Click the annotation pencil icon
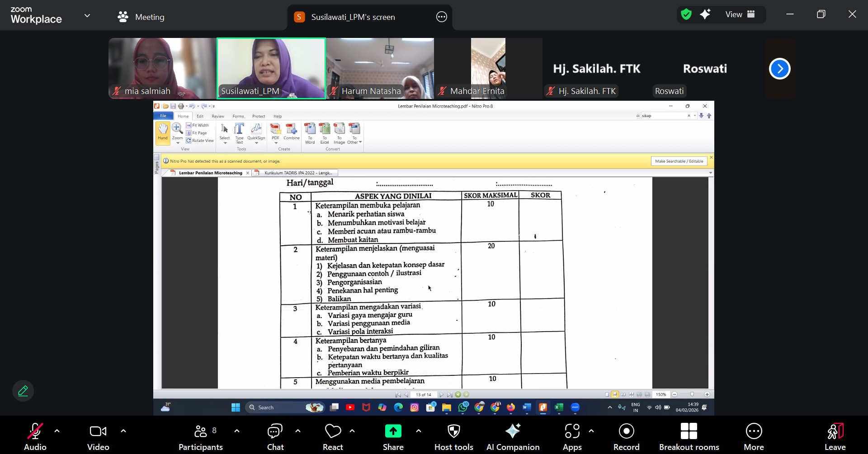Image resolution: width=868 pixels, height=454 pixels. pos(23,391)
